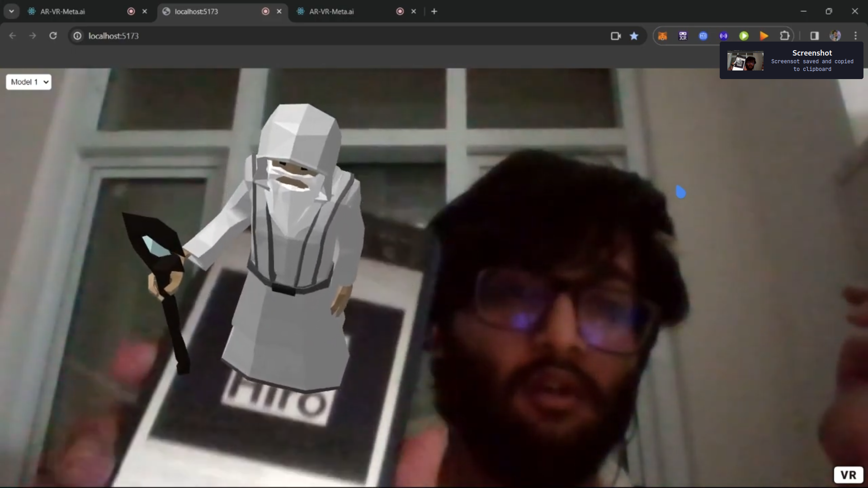Close the localhost:5173 tab
The width and height of the screenshot is (868, 488).
tap(279, 11)
